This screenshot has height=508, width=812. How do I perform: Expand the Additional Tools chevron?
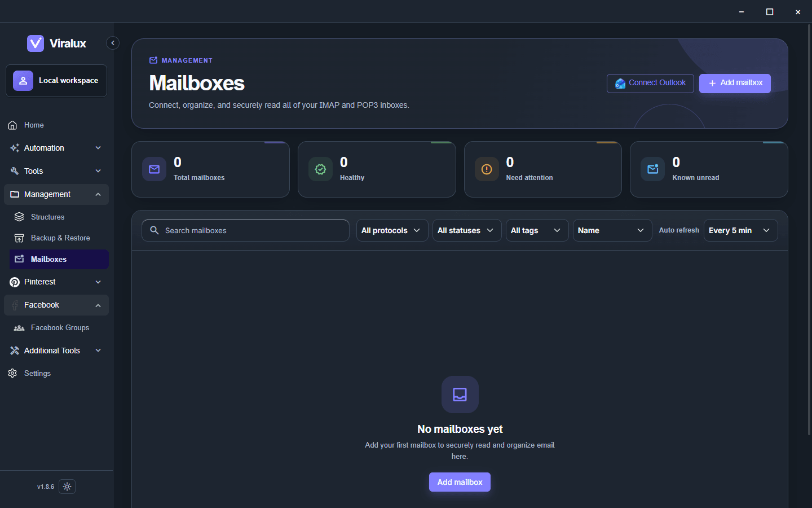click(98, 351)
